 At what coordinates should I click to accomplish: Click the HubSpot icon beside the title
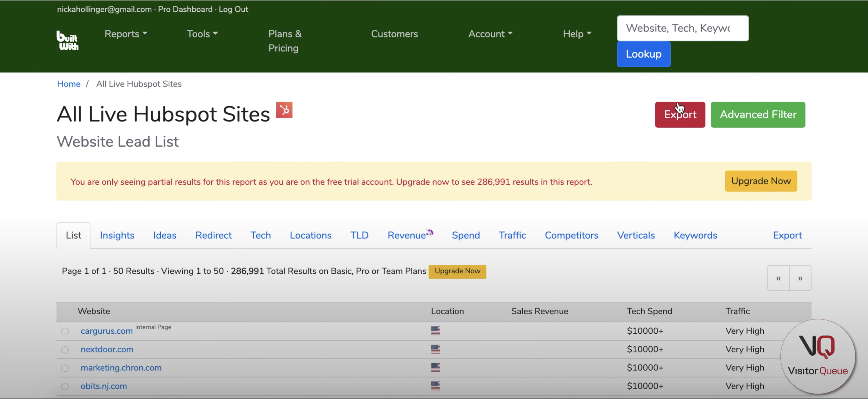284,110
